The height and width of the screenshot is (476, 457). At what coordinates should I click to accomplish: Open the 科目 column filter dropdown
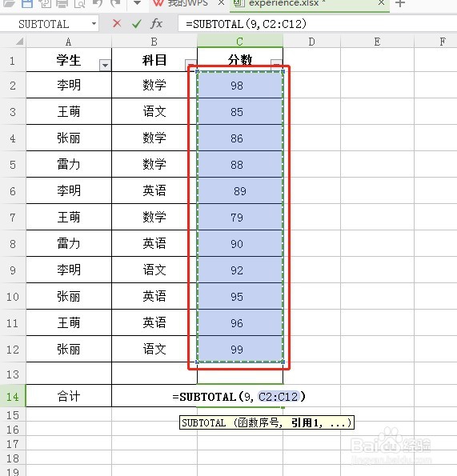[190, 65]
